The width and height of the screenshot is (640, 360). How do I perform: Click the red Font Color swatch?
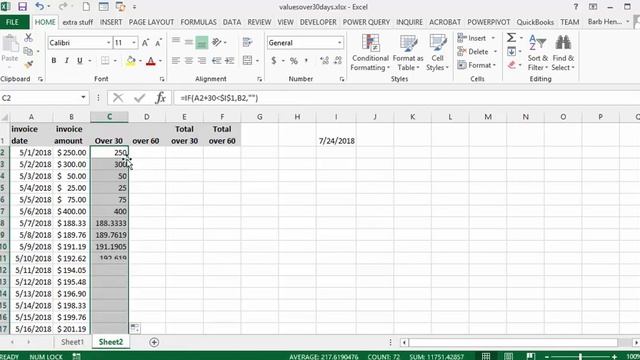pyautogui.click(x=151, y=61)
